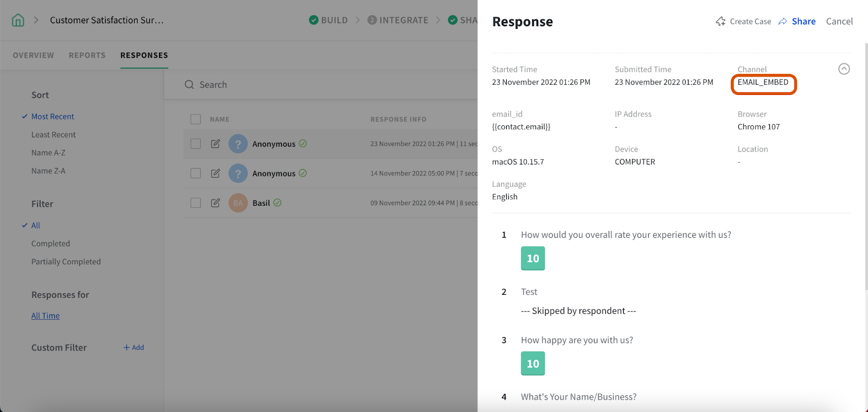This screenshot has height=412, width=868.
Task: Collapse the response details with chevron
Action: (844, 69)
